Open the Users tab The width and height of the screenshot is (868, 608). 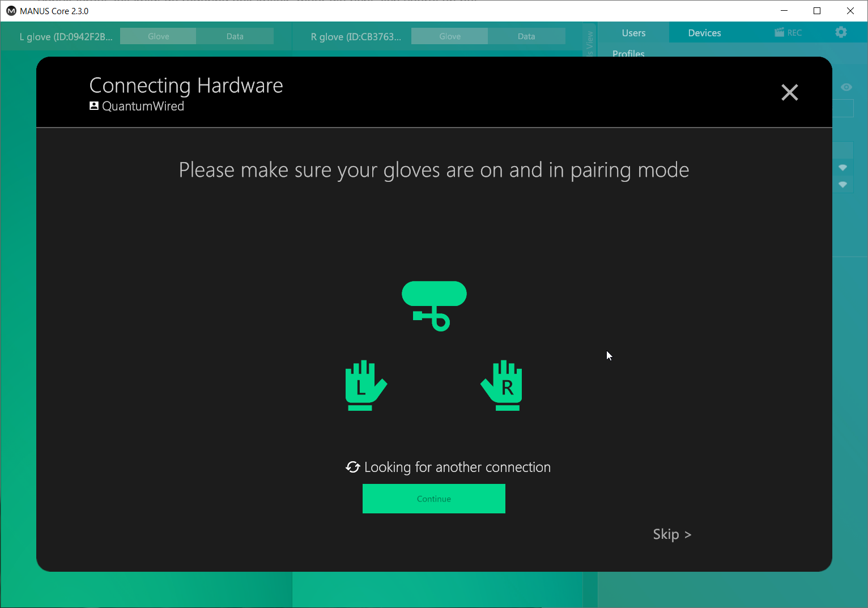click(x=633, y=33)
